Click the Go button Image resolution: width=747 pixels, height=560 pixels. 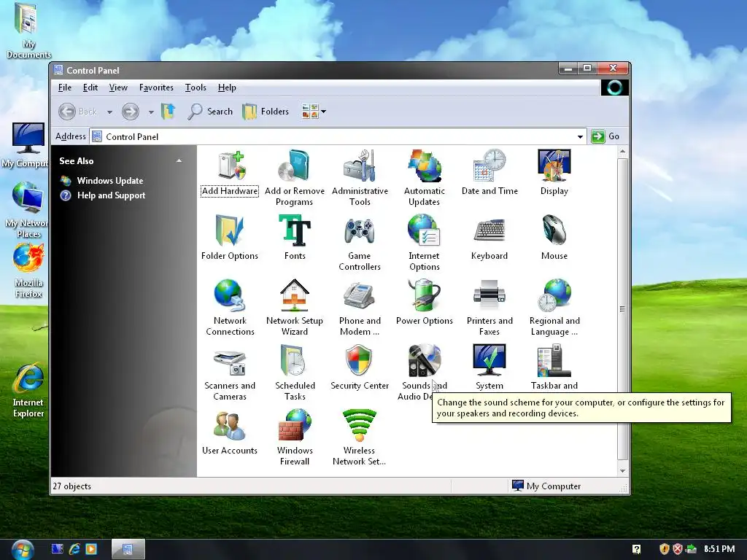point(605,136)
